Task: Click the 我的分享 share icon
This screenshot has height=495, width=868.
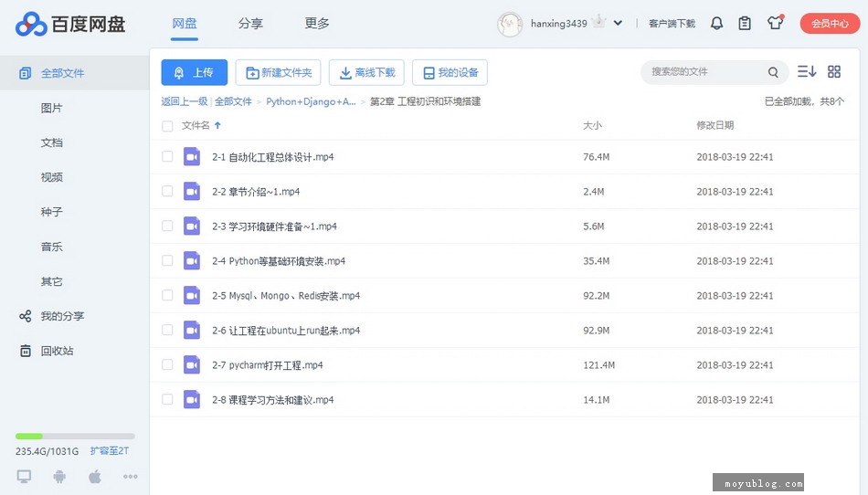Action: click(25, 316)
